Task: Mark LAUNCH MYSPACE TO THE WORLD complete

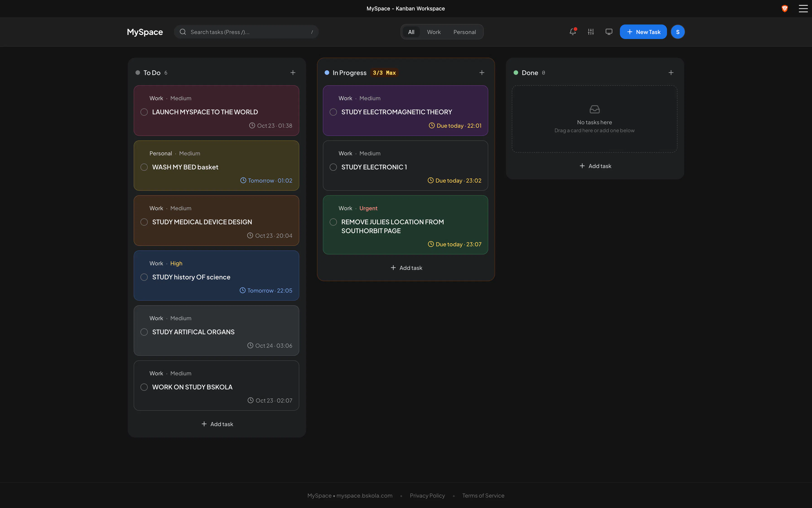Action: pyautogui.click(x=144, y=112)
